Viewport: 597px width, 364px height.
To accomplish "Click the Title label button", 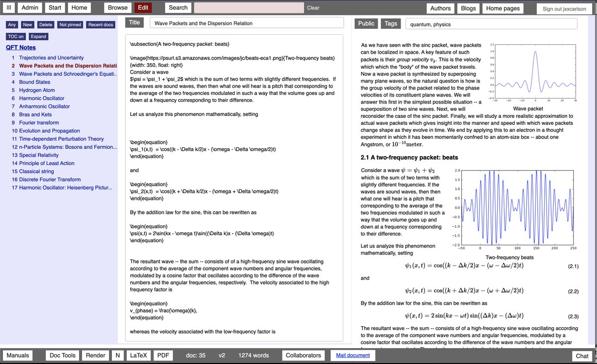I will (134, 22).
